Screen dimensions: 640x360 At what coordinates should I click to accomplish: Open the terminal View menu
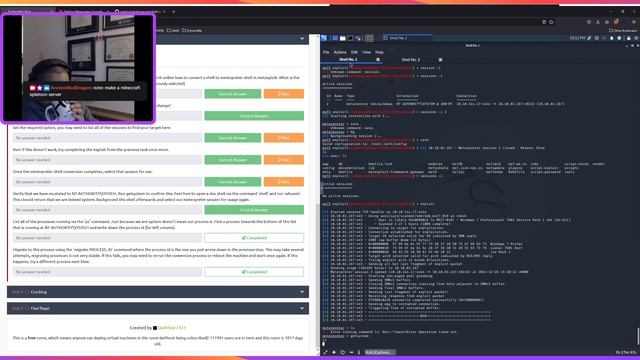367,52
